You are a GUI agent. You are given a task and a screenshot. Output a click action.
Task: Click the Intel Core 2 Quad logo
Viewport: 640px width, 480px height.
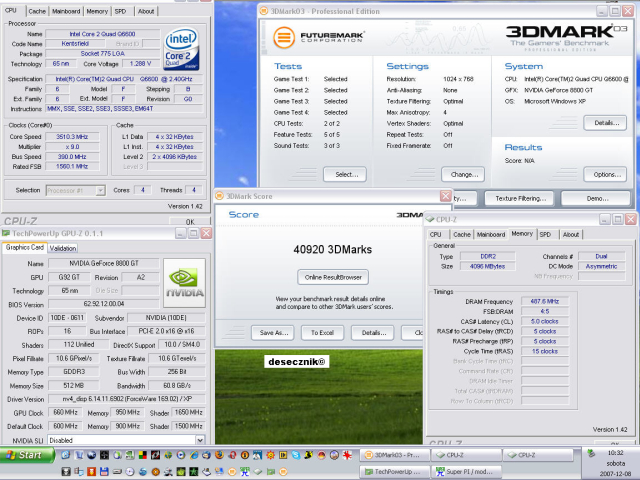[x=181, y=48]
